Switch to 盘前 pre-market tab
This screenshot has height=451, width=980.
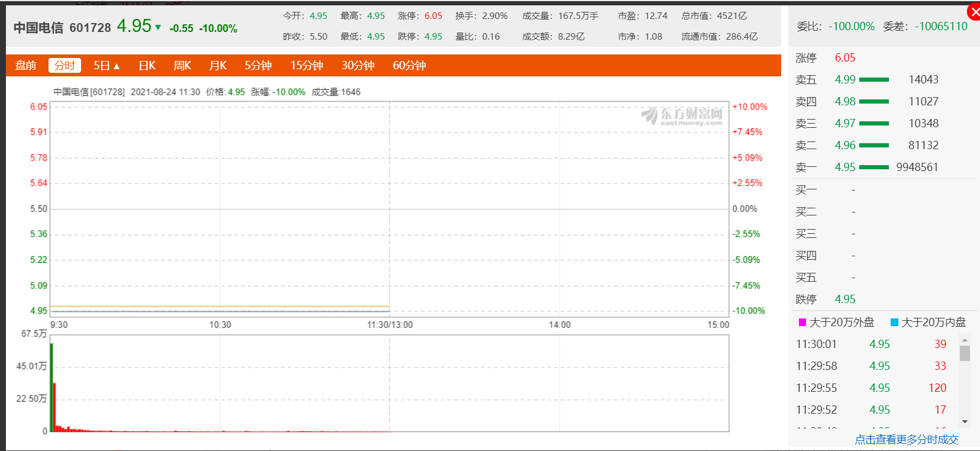[25, 65]
